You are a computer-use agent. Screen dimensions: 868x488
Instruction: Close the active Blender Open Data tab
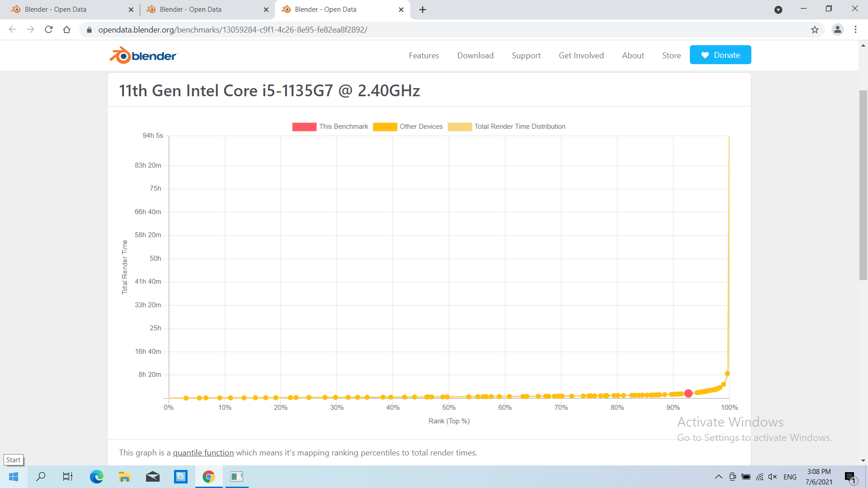pyautogui.click(x=401, y=9)
